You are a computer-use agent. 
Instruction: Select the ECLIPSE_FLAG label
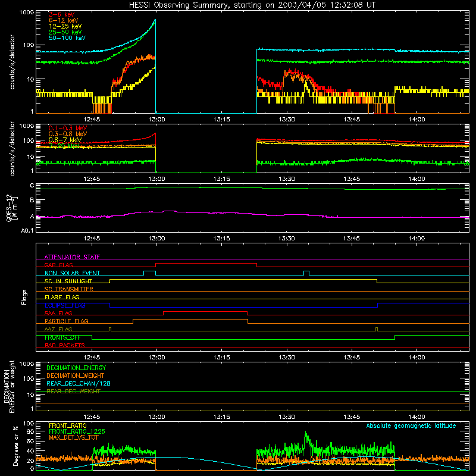pyautogui.click(x=65, y=305)
